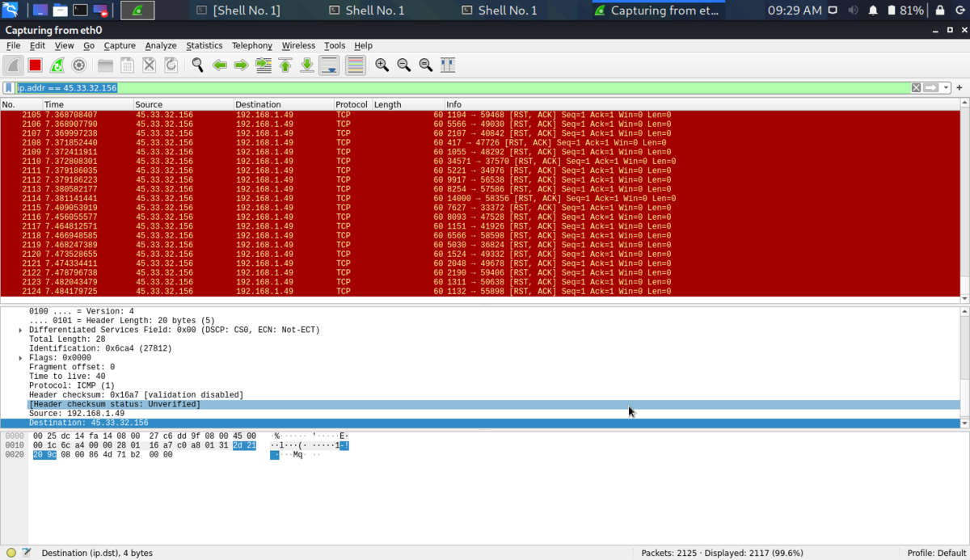Screen dimensions: 970x560
Task: Click the ip.addr display filter field
Action: pyautogui.click(x=462, y=87)
